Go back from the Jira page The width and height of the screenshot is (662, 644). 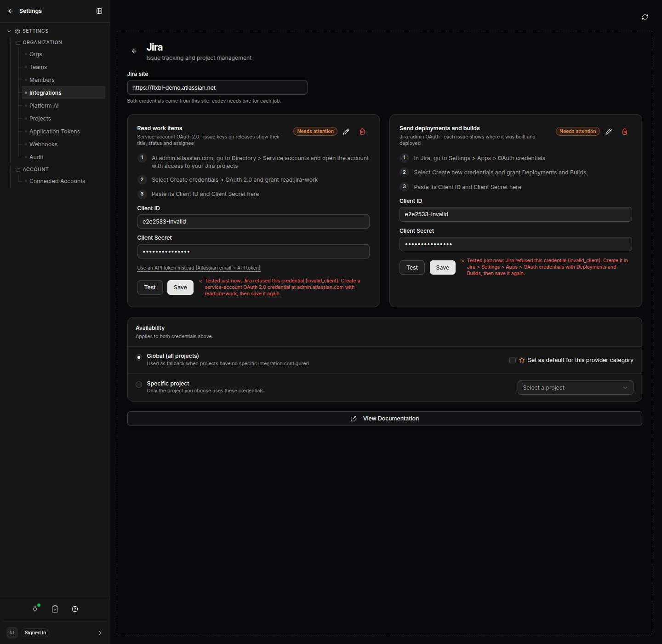(x=134, y=51)
